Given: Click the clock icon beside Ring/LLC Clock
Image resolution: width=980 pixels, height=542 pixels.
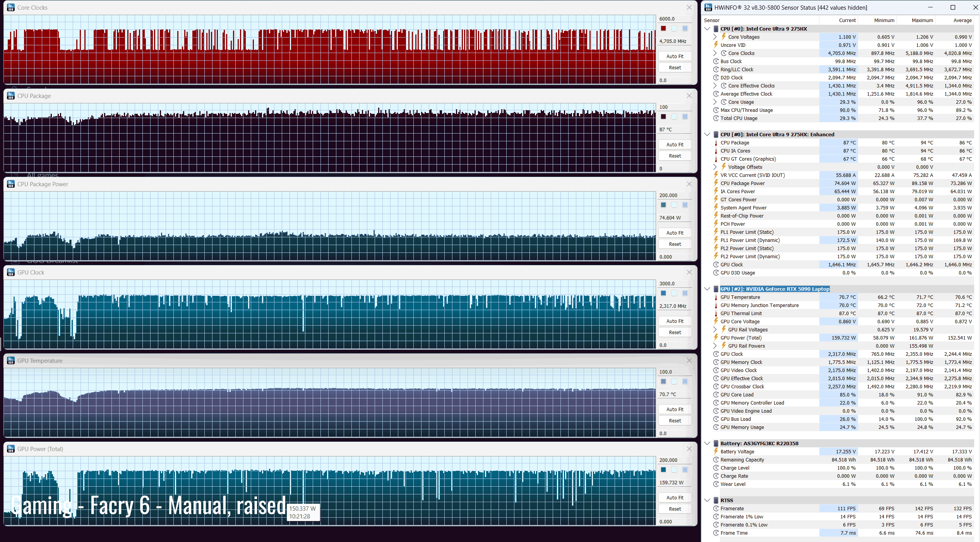Looking at the screenshot, I should tap(716, 69).
